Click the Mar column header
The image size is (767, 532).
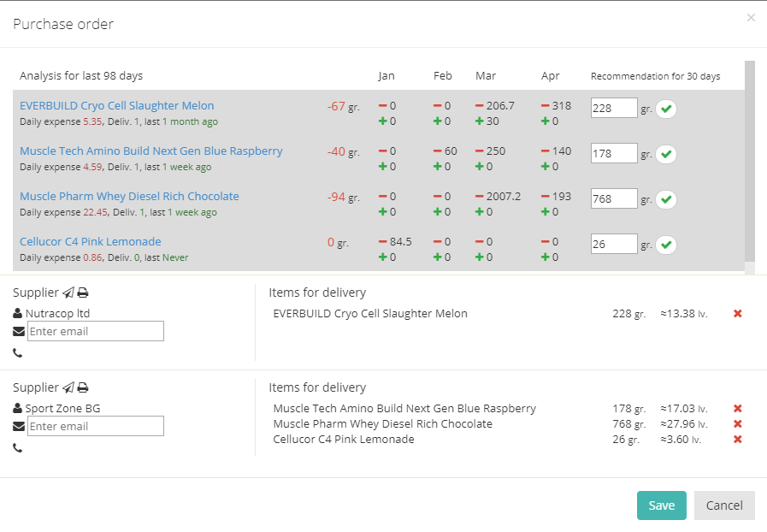486,76
